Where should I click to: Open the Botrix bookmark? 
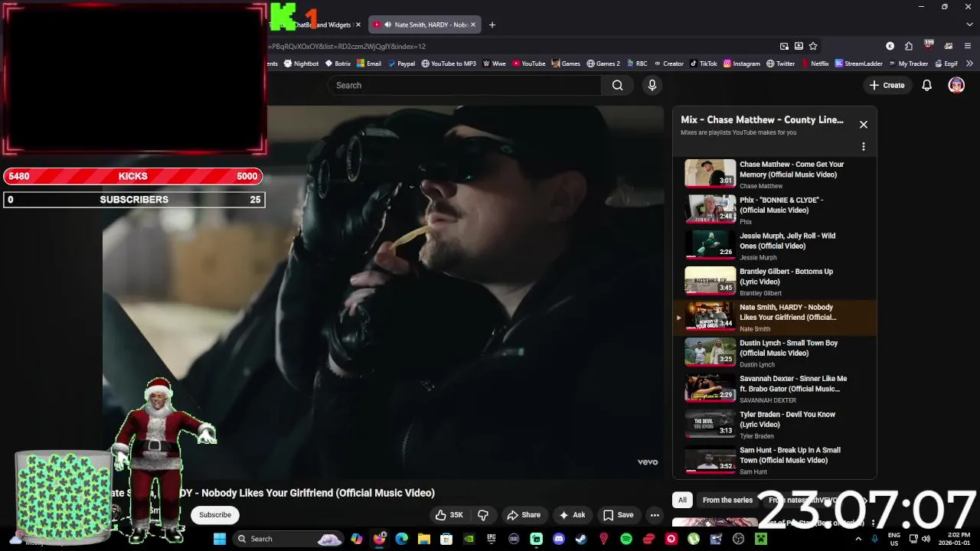coord(338,64)
